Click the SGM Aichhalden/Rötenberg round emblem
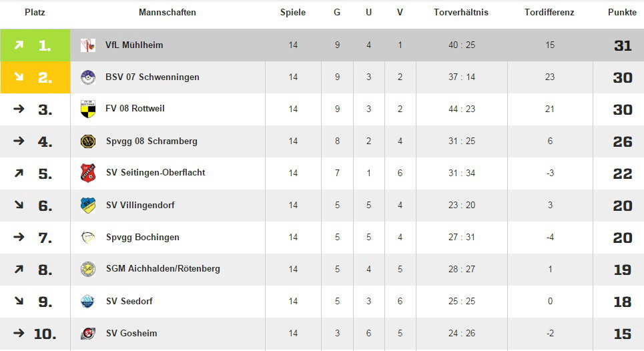The width and height of the screenshot is (644, 351). tap(88, 270)
